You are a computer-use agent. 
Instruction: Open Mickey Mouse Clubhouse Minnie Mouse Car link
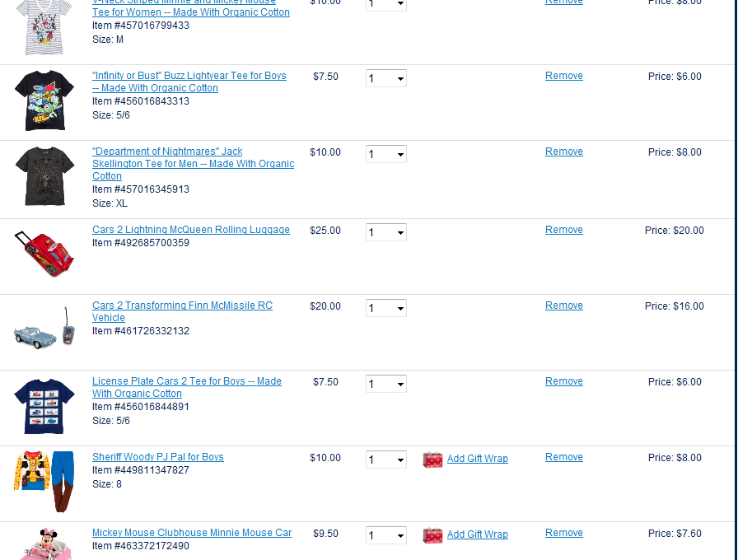coord(192,533)
